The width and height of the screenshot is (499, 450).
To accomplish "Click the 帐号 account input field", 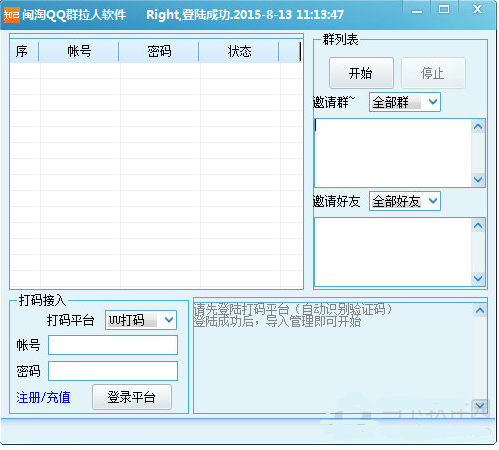I will click(x=113, y=345).
